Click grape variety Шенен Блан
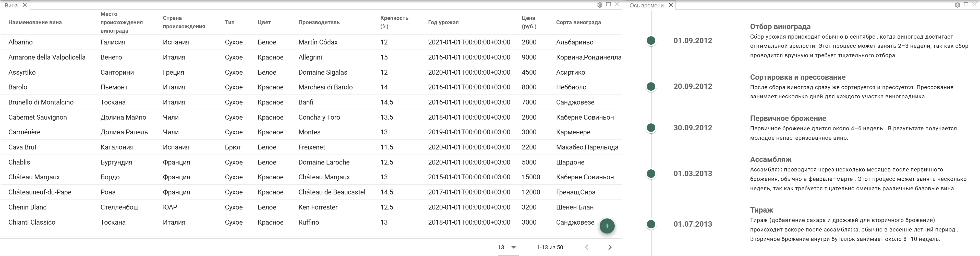The image size is (980, 256). [574, 207]
